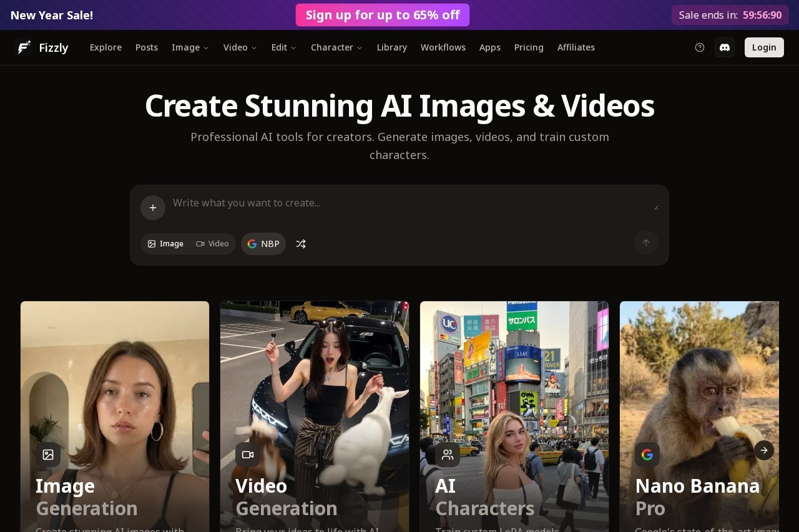
Task: Click the camera icon on Video Generation card
Action: point(248,455)
